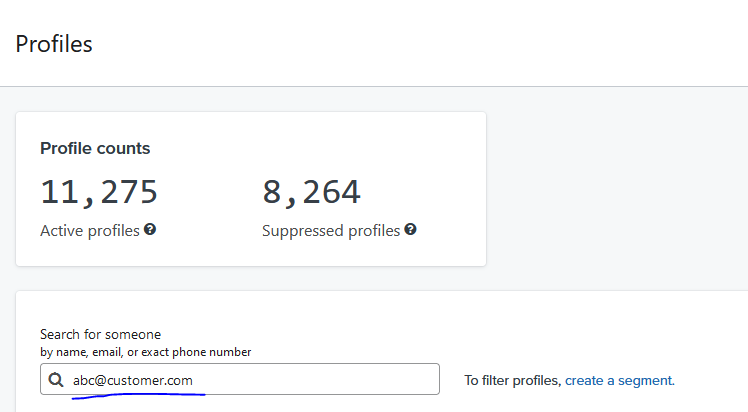Focus the profile search input field
The height and width of the screenshot is (412, 748).
300,380
